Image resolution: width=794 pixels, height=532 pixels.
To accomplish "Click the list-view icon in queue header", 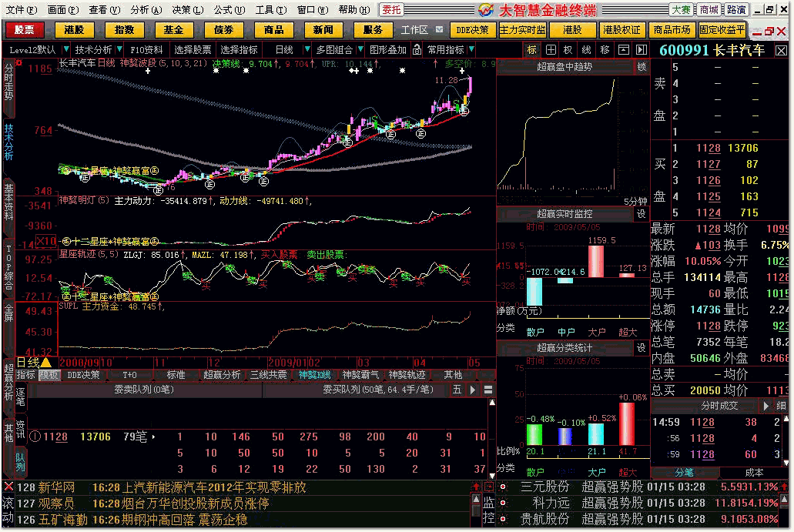I will click(x=488, y=390).
